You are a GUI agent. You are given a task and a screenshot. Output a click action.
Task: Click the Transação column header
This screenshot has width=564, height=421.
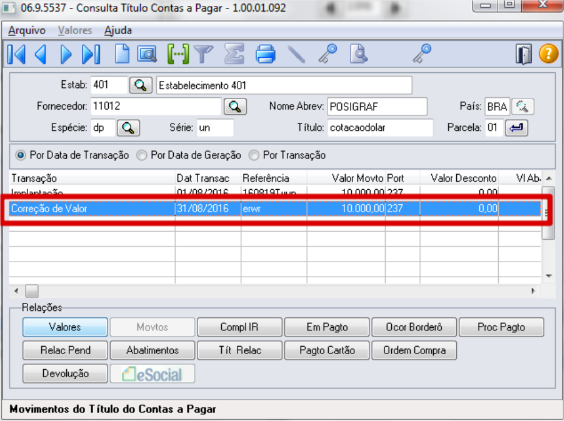pyautogui.click(x=92, y=178)
